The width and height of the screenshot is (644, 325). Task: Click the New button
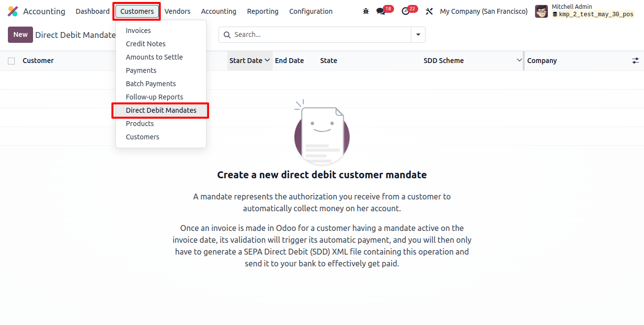pos(20,34)
